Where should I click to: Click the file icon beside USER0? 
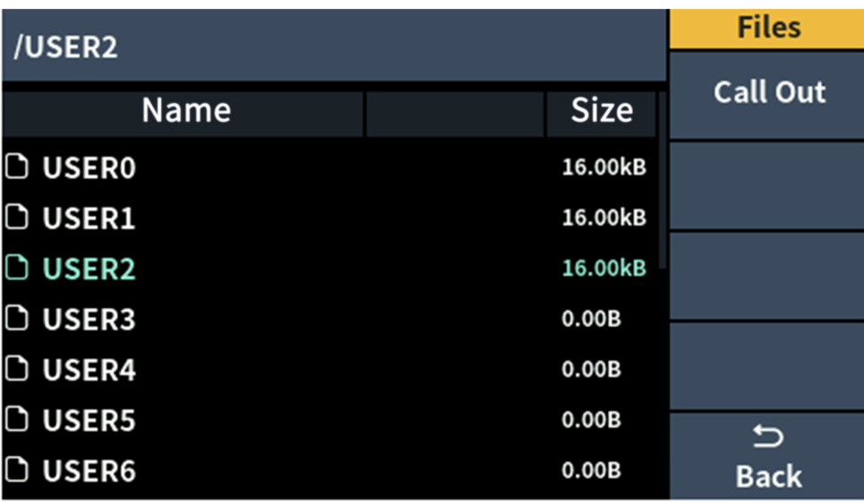coord(16,167)
